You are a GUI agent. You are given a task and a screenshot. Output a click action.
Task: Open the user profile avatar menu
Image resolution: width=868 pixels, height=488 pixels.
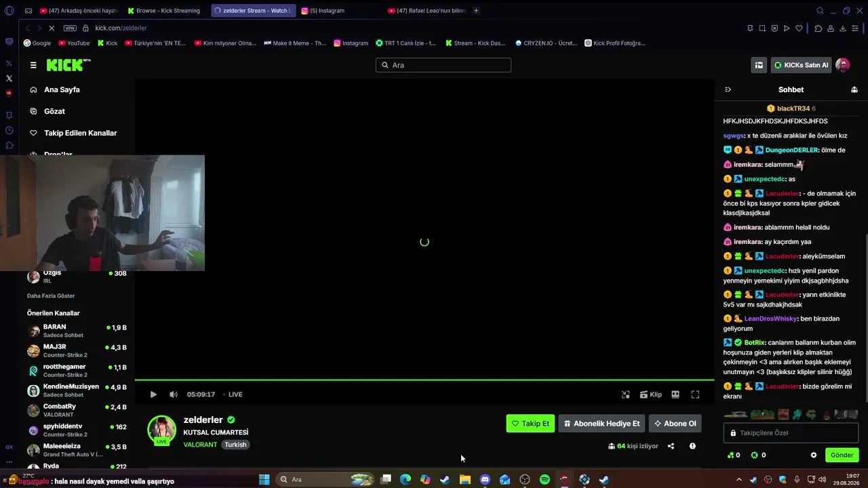pyautogui.click(x=843, y=65)
